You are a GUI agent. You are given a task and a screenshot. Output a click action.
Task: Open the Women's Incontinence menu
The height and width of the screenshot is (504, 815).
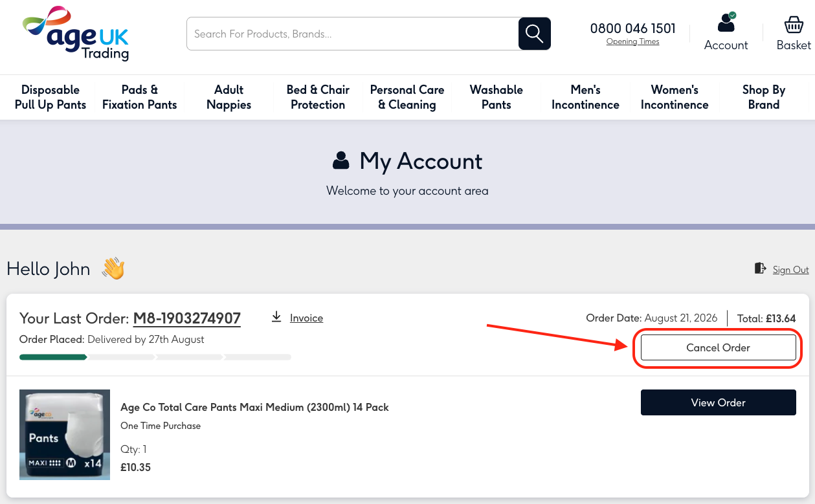tap(675, 97)
